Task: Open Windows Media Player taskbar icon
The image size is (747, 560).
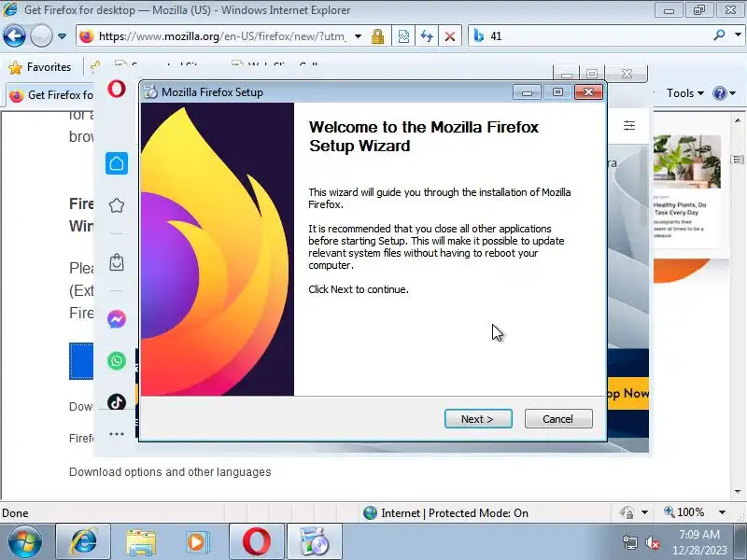Action: pyautogui.click(x=197, y=542)
